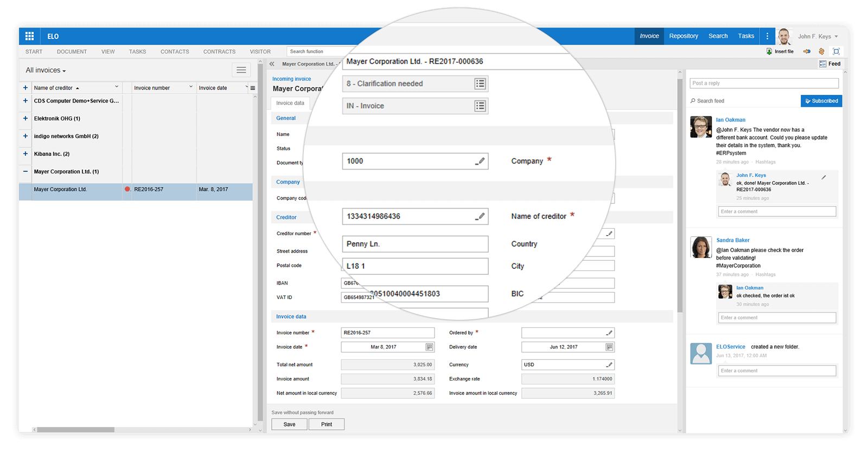Collapse the list with double chevron icon
Viewport: 868px width, 451px height.
(272, 64)
